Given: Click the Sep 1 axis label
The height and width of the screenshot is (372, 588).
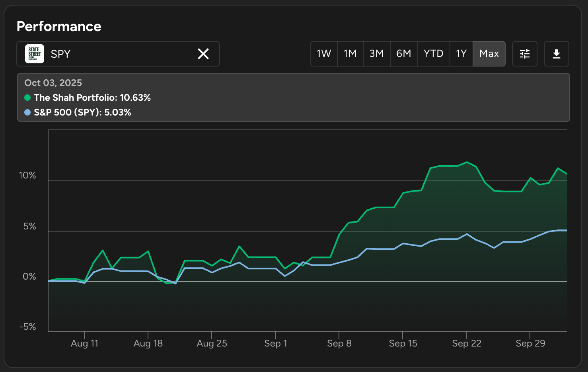Looking at the screenshot, I should pyautogui.click(x=275, y=343).
